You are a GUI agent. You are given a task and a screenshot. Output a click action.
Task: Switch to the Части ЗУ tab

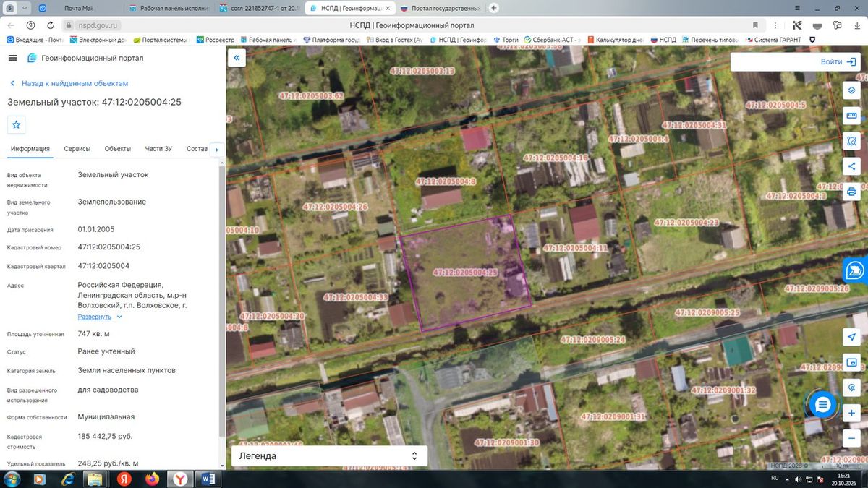pyautogui.click(x=158, y=149)
